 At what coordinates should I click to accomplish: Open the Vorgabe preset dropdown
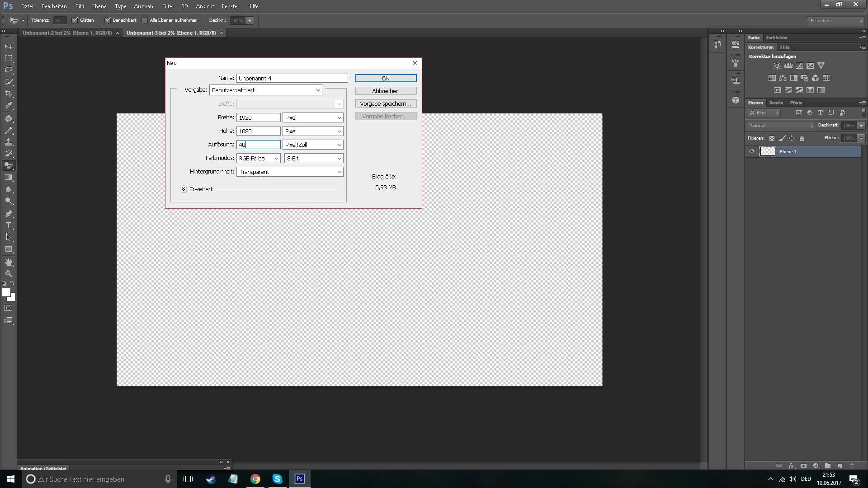coord(266,90)
